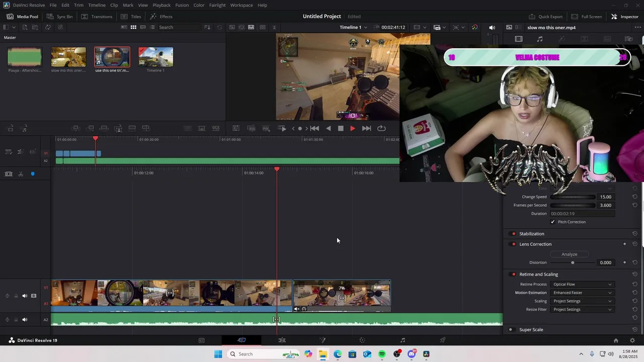The height and width of the screenshot is (362, 644).
Task: Select the Split Clip scissors icon
Action: (x=21, y=174)
